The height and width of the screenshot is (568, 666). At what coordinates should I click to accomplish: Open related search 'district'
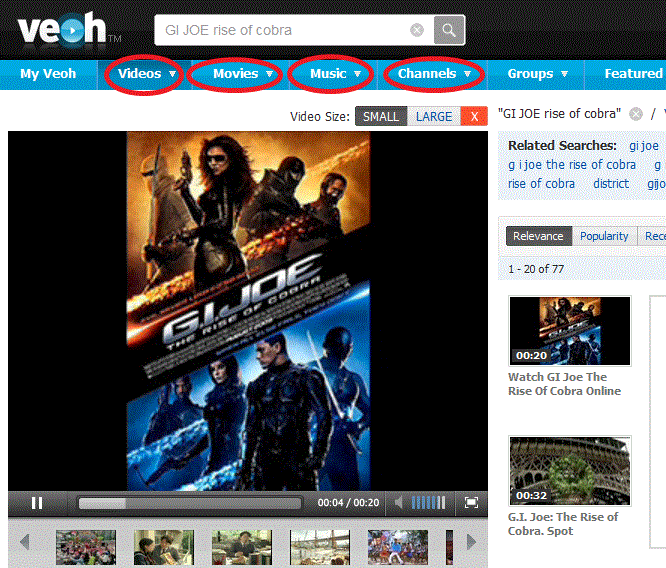(611, 184)
